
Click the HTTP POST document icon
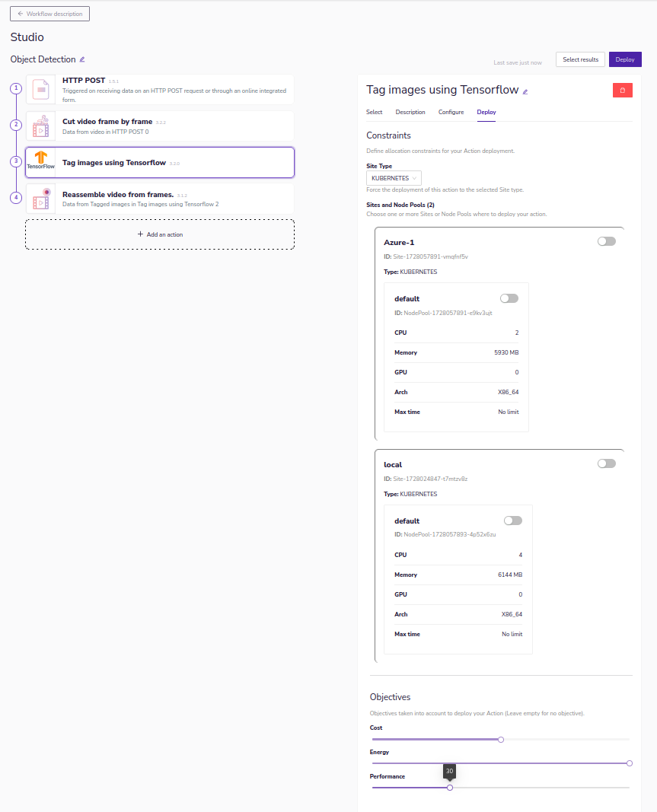click(x=41, y=89)
